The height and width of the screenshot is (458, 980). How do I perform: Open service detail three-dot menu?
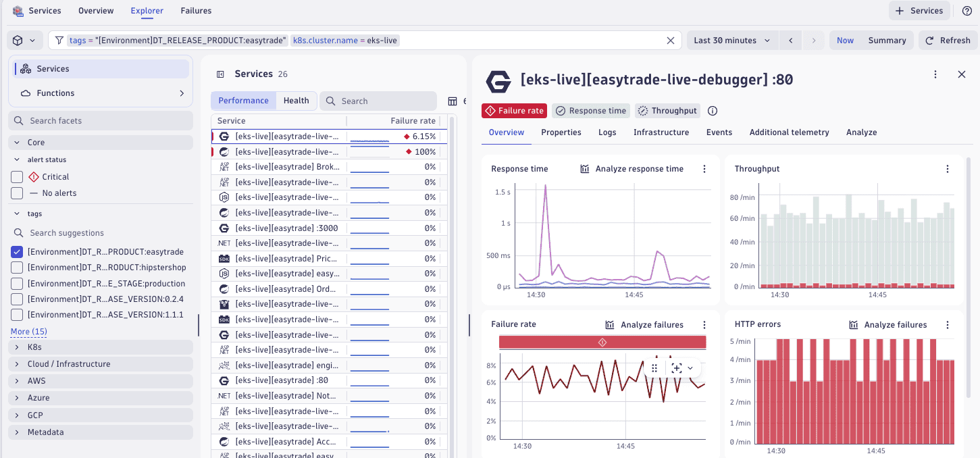(x=935, y=74)
